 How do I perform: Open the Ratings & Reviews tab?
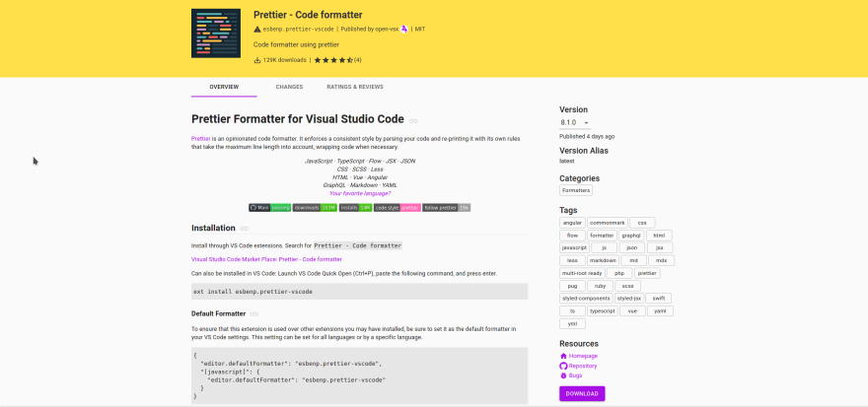click(x=355, y=88)
